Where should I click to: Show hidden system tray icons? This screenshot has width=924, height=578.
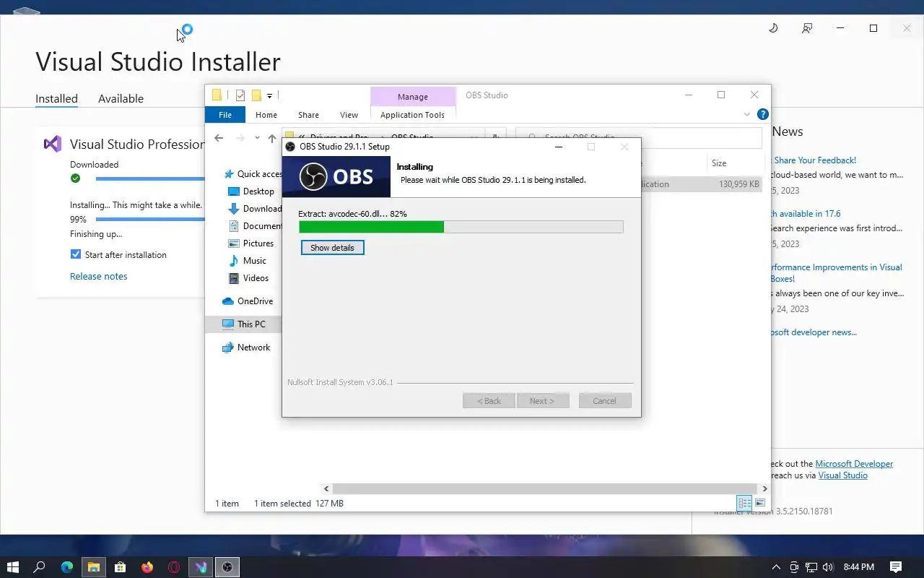777,567
